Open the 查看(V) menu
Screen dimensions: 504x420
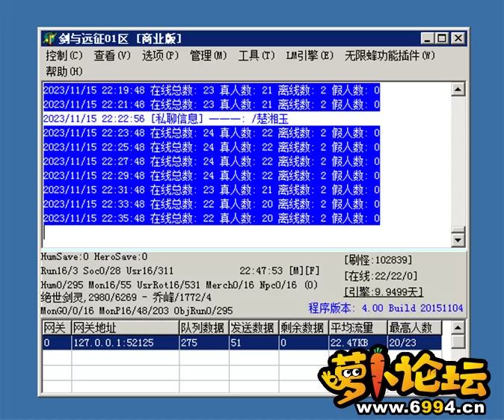coord(112,55)
